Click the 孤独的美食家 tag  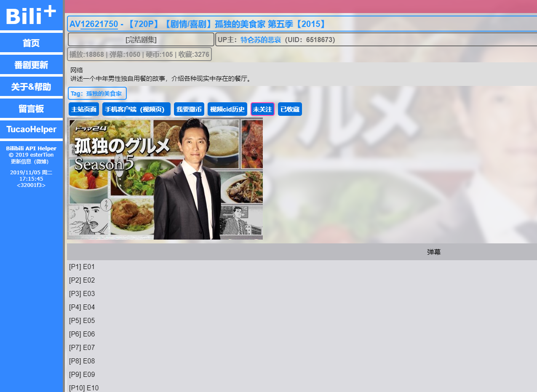point(104,93)
